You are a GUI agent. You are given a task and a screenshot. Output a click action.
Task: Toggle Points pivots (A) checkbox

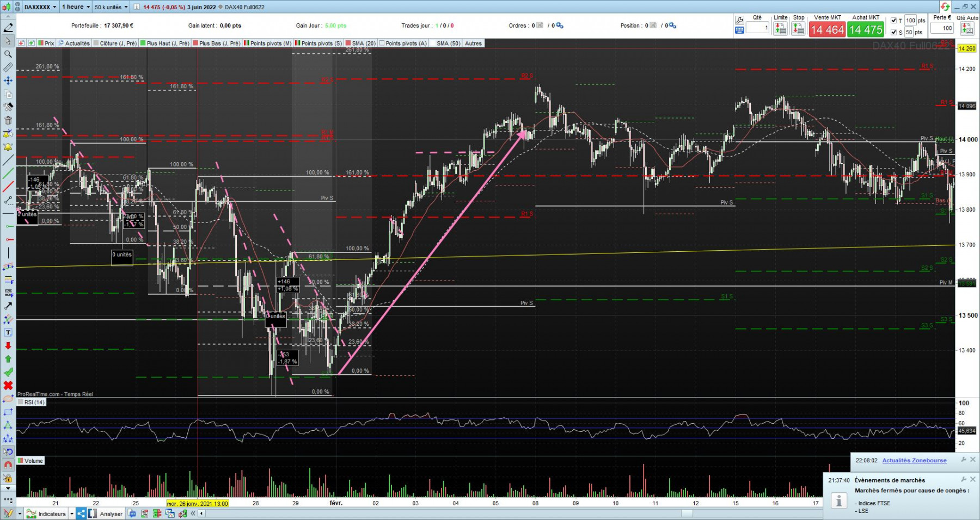pos(382,43)
